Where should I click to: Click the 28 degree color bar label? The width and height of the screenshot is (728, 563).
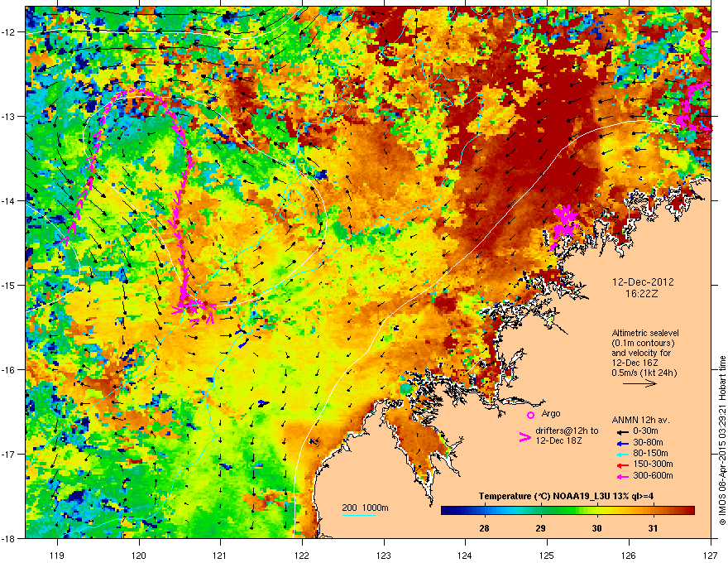click(484, 528)
